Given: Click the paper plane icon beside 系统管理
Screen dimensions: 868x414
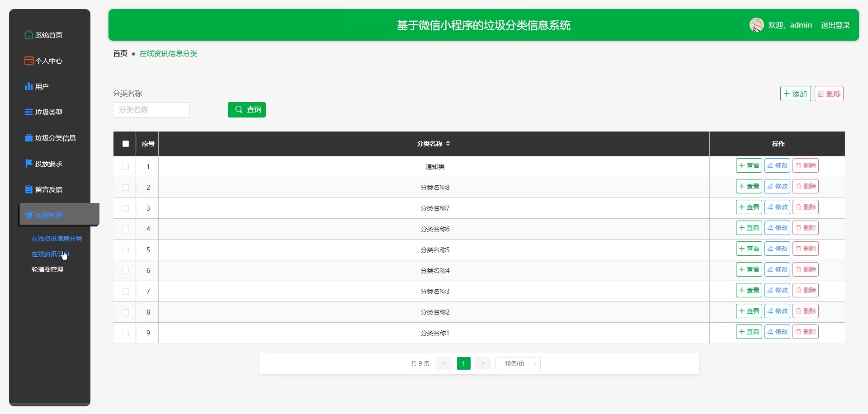Looking at the screenshot, I should (29, 215).
